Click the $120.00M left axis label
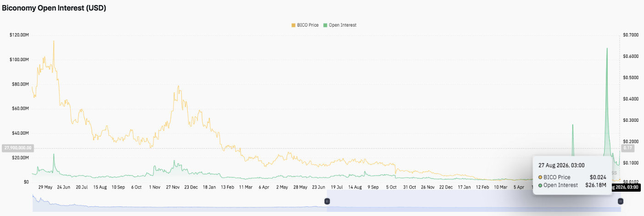Image resolution: width=644 pixels, height=216 pixels. tap(20, 35)
